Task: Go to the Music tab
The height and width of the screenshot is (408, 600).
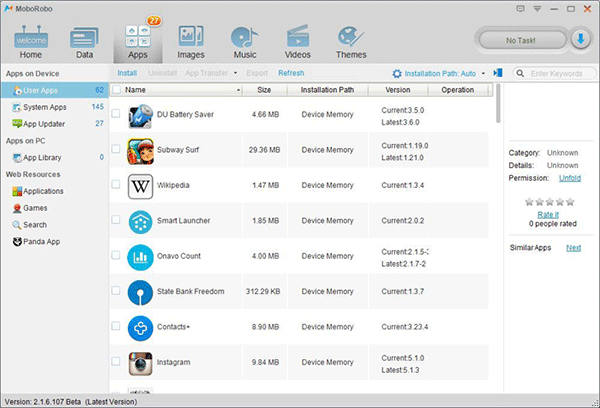Action: click(x=245, y=42)
